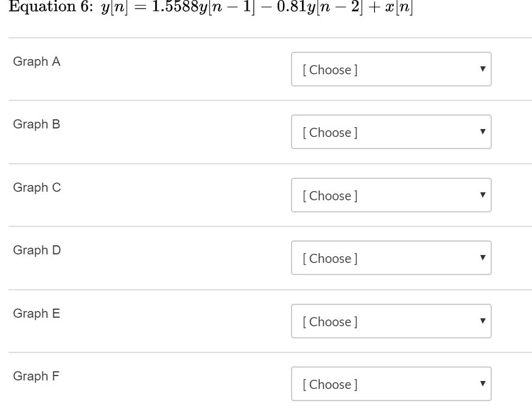Open the Graph B answer dropdown
Image resolution: width=532 pixels, height=409 pixels.
pyautogui.click(x=391, y=132)
